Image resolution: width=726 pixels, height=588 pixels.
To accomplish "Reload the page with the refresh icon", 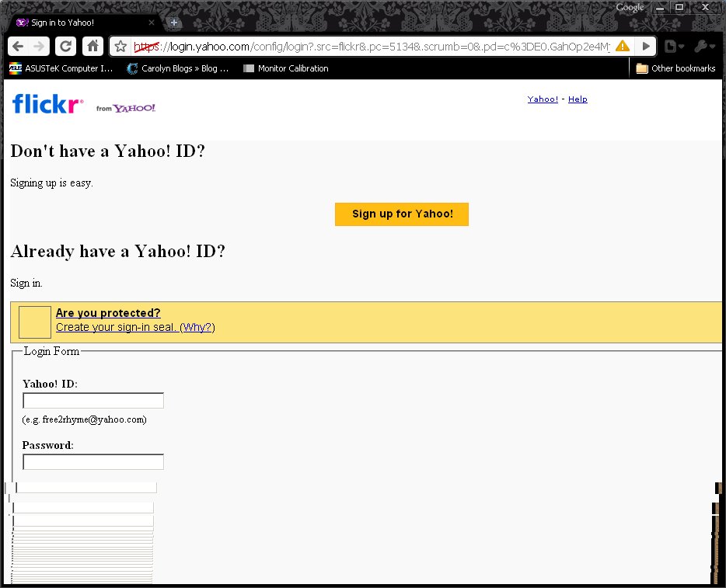I will pyautogui.click(x=66, y=47).
